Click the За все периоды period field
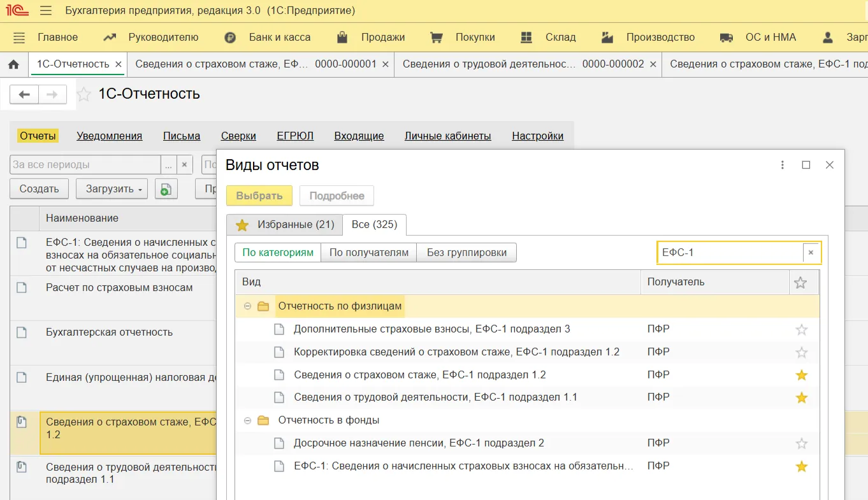Screen dimensions: 868x500 (x=85, y=165)
